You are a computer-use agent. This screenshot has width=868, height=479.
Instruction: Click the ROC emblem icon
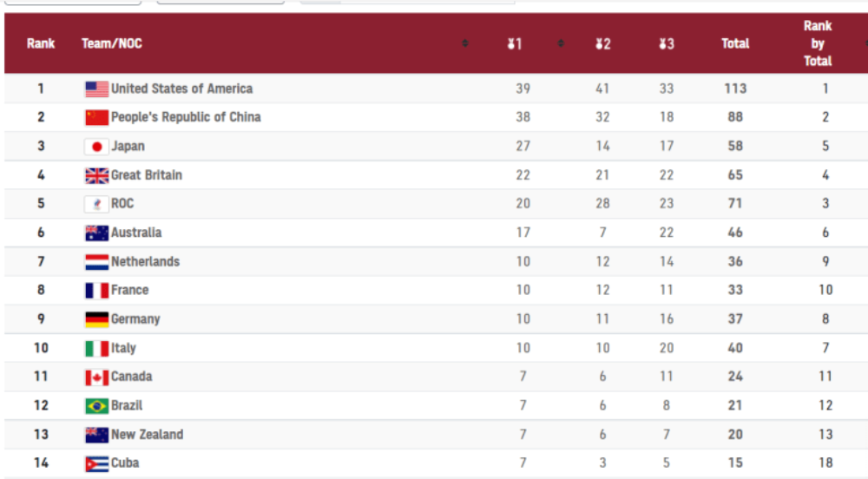[x=96, y=204]
